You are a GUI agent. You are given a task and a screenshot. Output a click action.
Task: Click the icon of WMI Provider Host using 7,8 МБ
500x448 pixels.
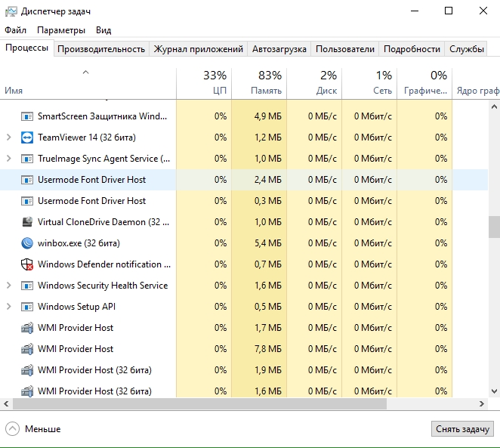point(27,349)
